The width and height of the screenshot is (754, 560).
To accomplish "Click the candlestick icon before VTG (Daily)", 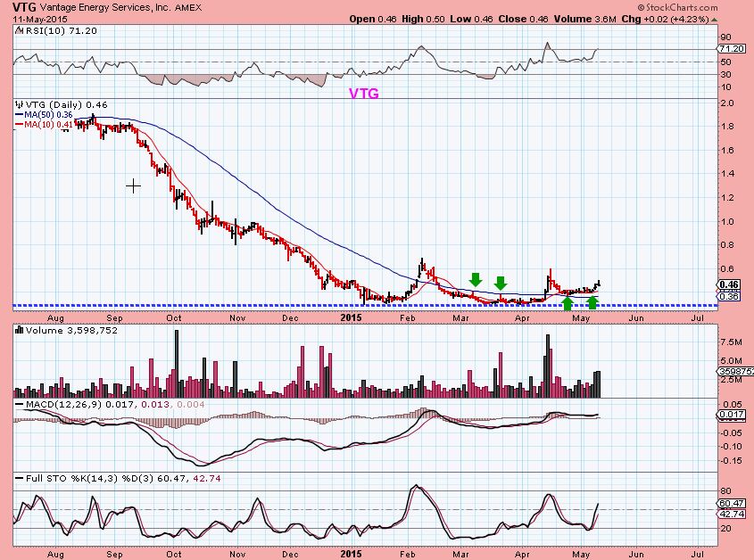I will [x=19, y=104].
